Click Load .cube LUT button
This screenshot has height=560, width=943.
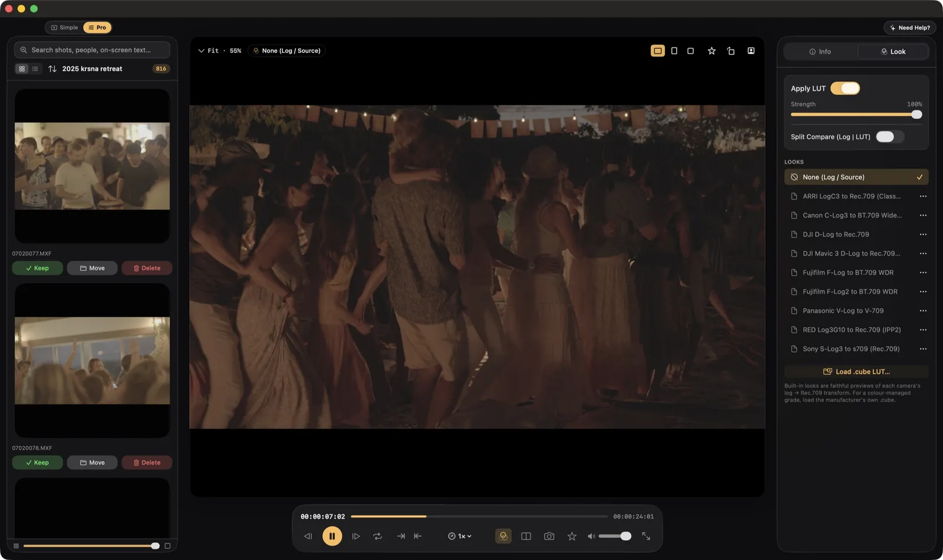tap(856, 372)
